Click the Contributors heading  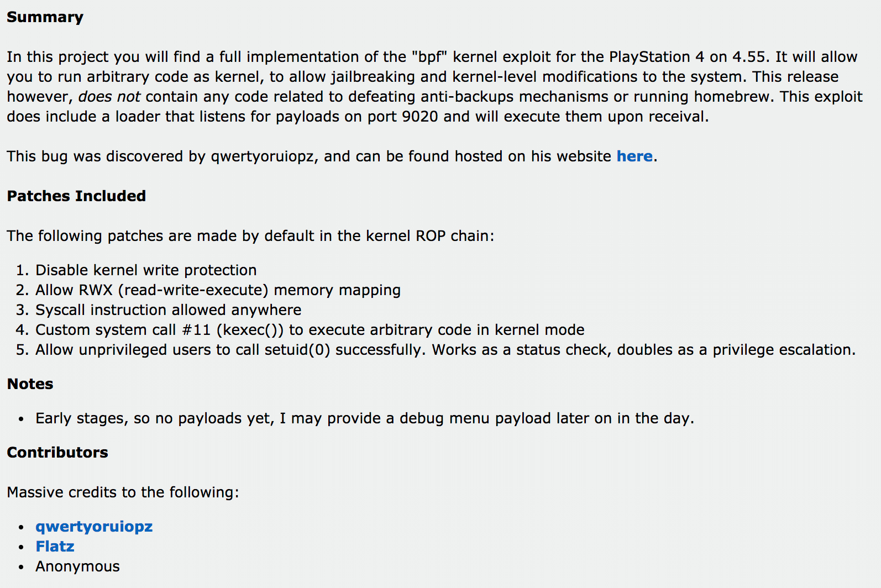pyautogui.click(x=57, y=453)
